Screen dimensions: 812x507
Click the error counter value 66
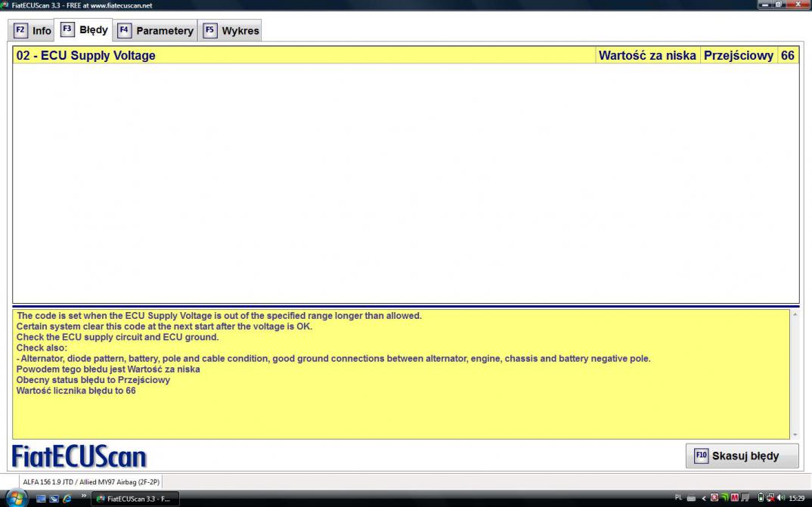tap(788, 55)
